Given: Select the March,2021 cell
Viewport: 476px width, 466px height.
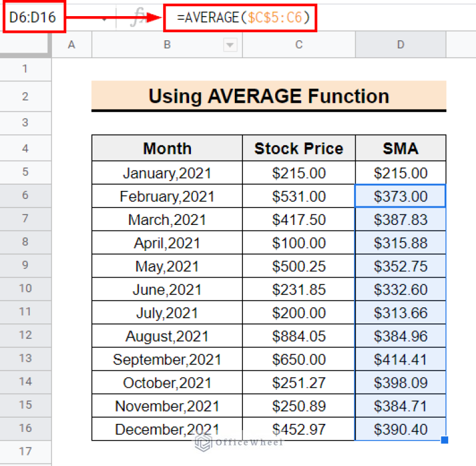Looking at the screenshot, I should pos(167,219).
